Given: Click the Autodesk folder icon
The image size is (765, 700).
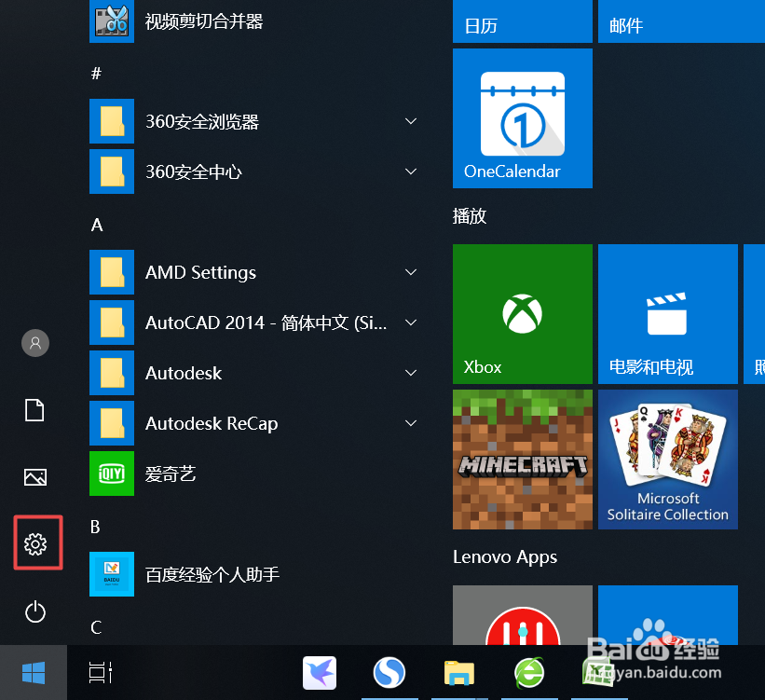Looking at the screenshot, I should (112, 373).
